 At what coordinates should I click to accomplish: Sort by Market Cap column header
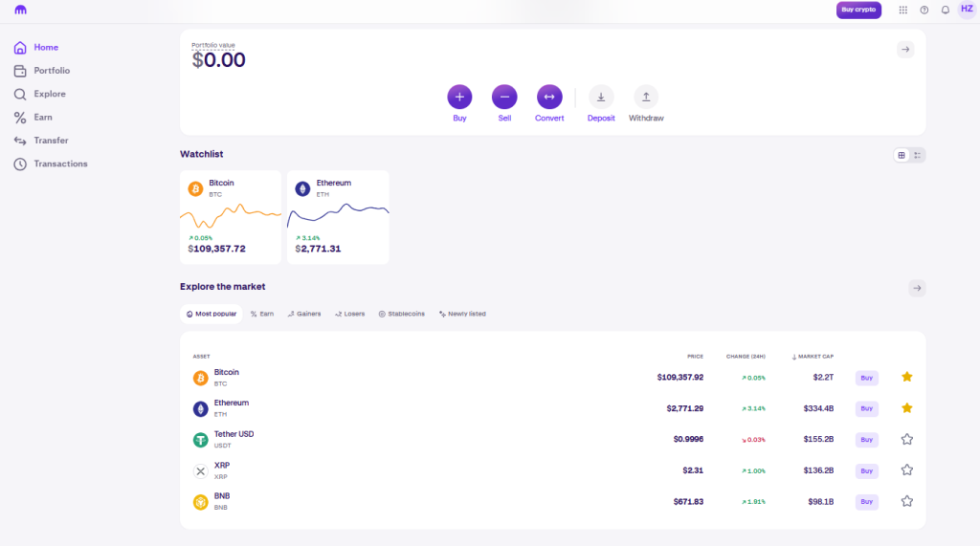(x=813, y=357)
